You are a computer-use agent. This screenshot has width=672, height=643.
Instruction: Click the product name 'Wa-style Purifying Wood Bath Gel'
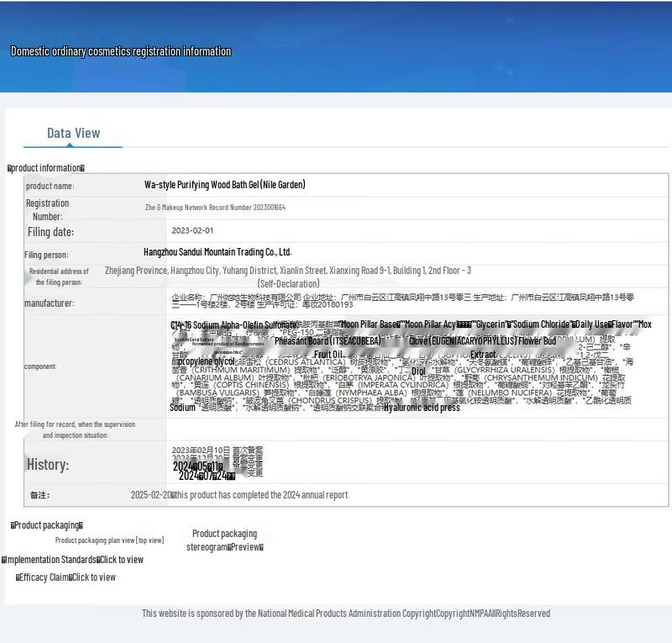pos(224,185)
